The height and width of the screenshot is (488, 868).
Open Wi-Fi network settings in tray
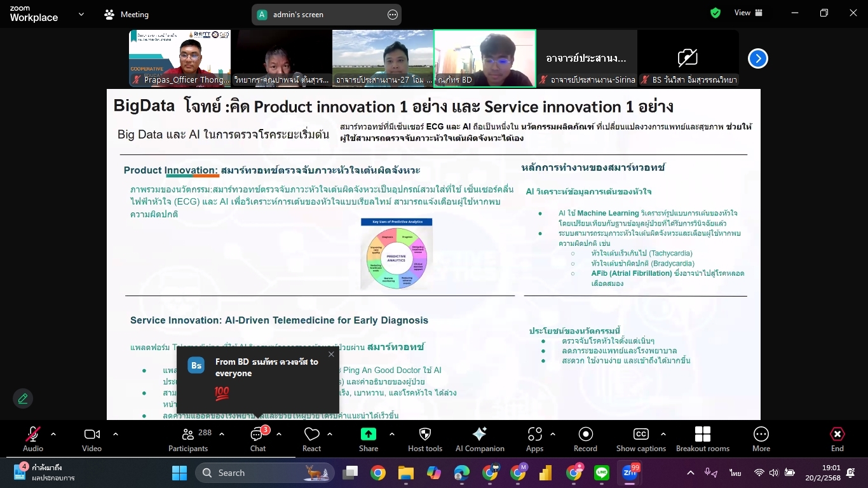(759, 473)
